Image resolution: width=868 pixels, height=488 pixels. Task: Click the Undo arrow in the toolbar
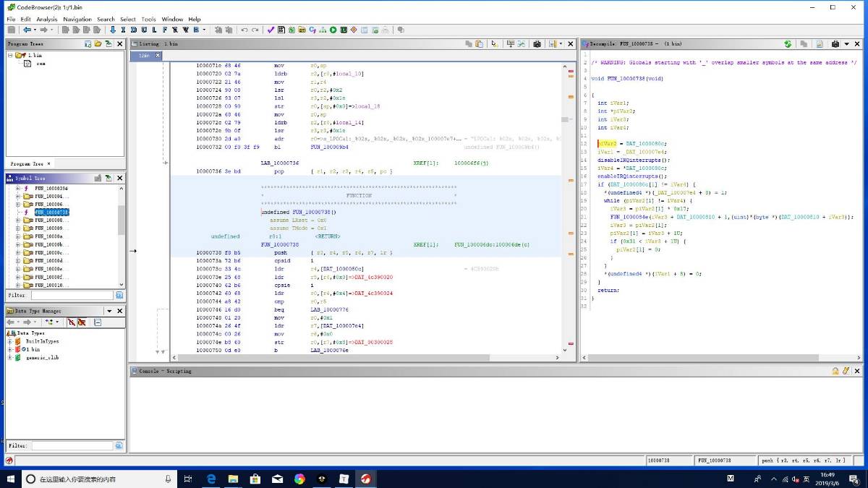tap(244, 30)
